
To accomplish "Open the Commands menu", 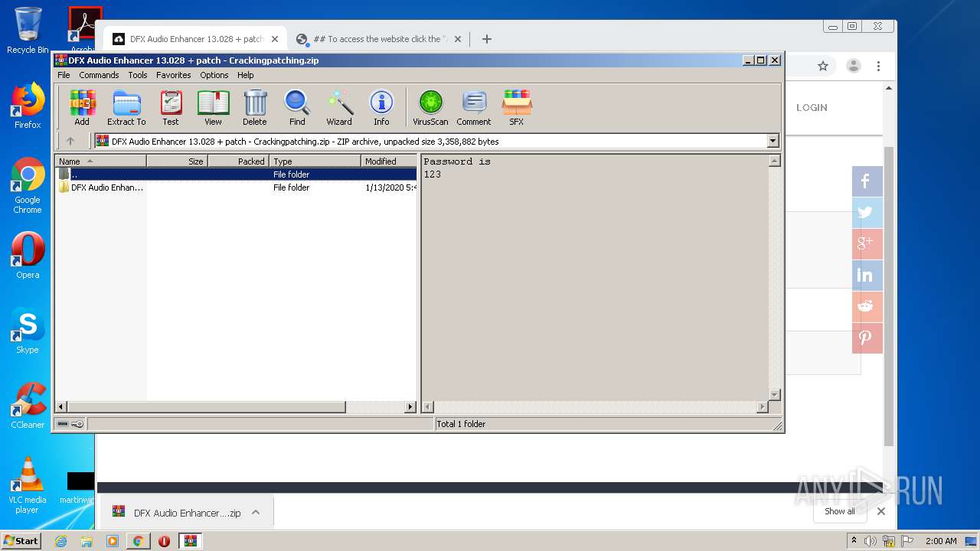I will click(99, 75).
